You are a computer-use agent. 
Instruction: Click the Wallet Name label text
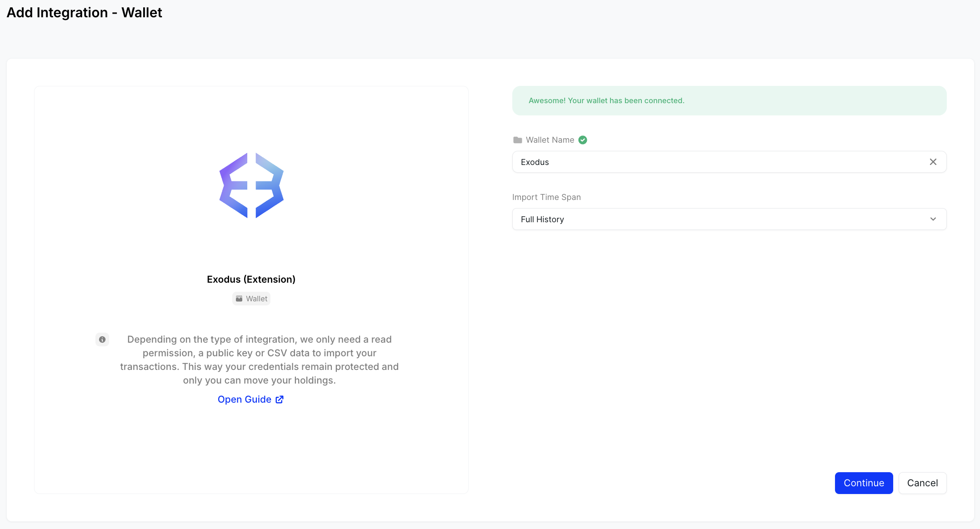[x=550, y=140]
